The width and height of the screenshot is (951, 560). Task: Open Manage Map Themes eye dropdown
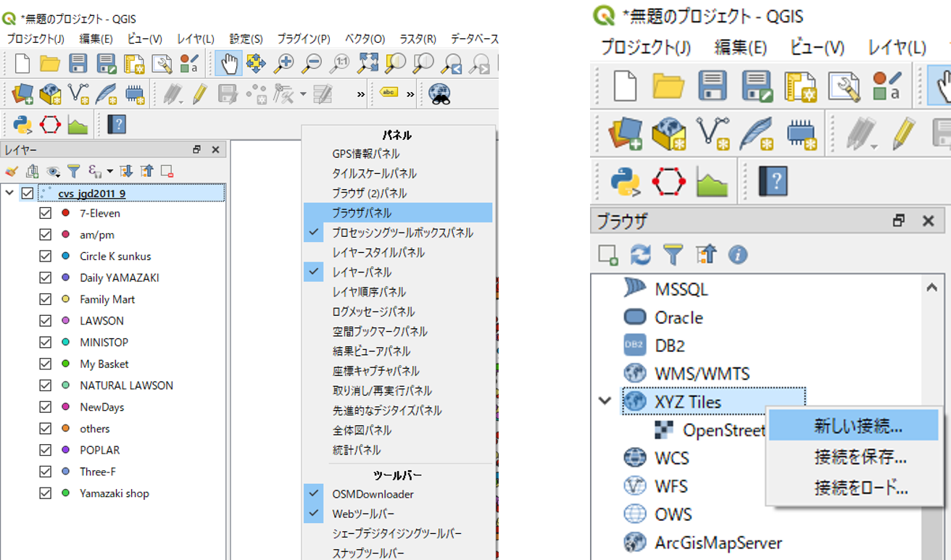53,171
